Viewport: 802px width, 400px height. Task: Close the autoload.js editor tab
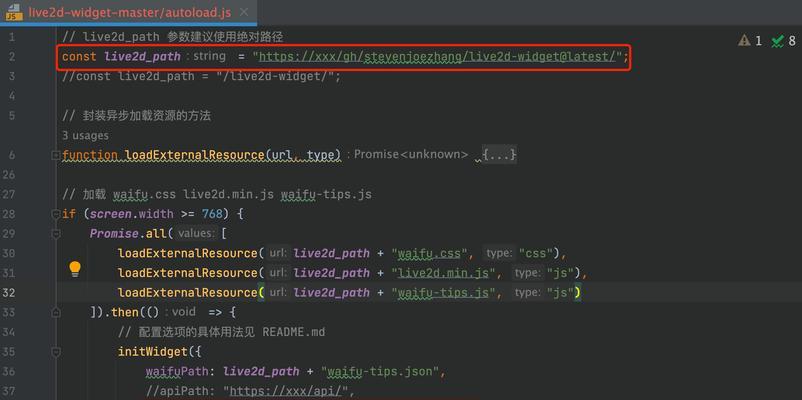point(244,12)
